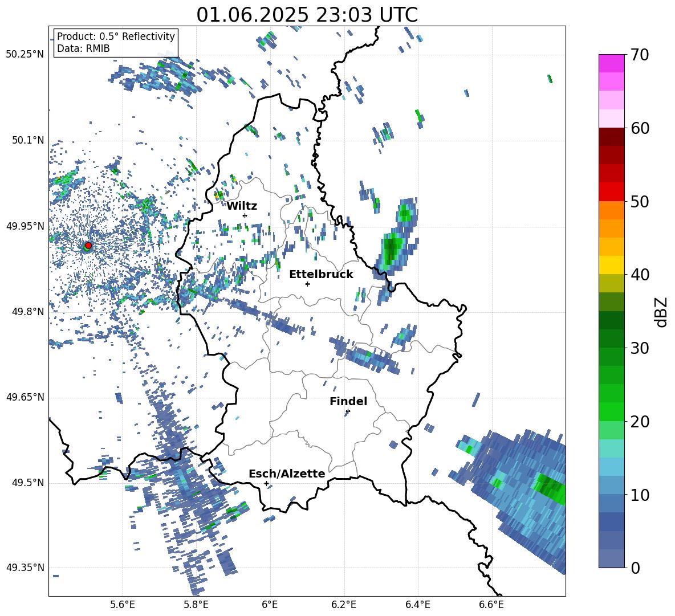
Task: Click the 6°E longitude label
Action: 270,605
